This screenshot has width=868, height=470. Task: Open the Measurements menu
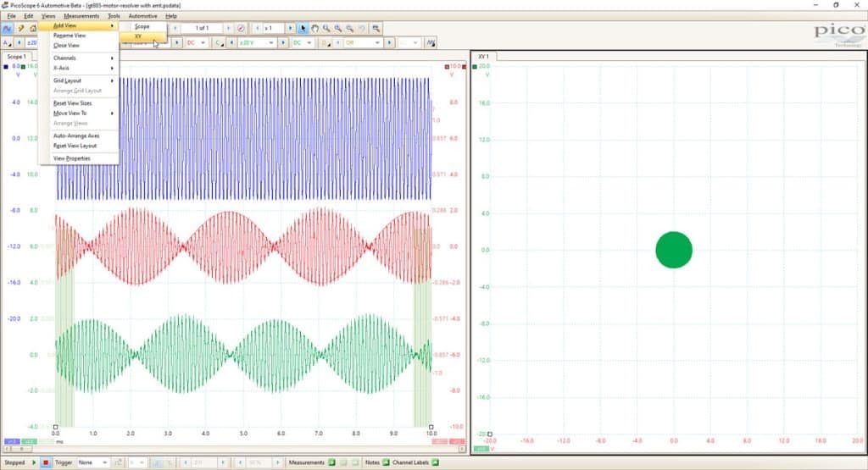[81, 16]
